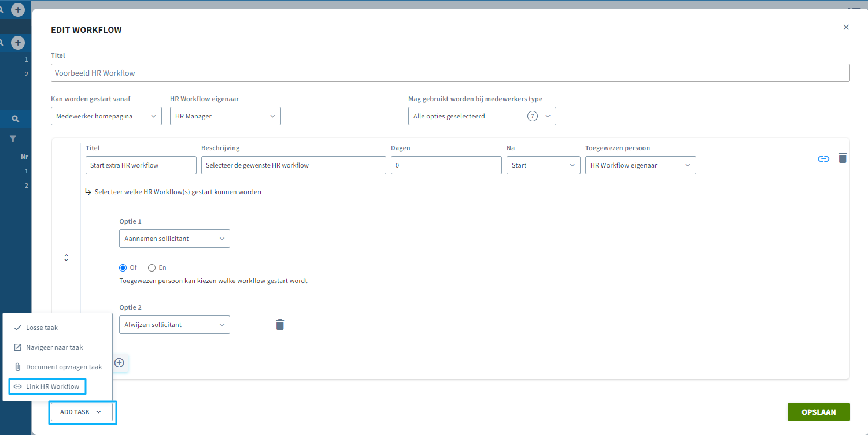Click the Dagen input field
The image size is (868, 435).
[x=446, y=165]
